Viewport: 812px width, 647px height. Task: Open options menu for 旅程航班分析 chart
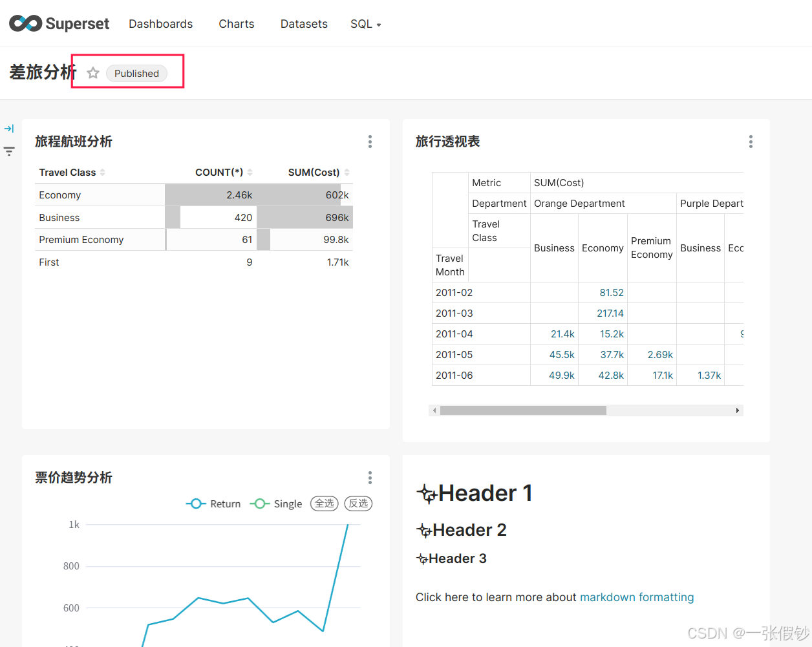tap(370, 142)
